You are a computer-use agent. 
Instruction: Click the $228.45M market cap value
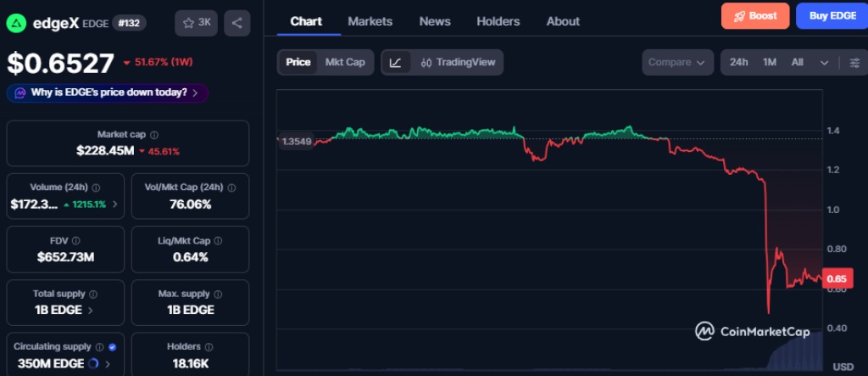point(105,151)
